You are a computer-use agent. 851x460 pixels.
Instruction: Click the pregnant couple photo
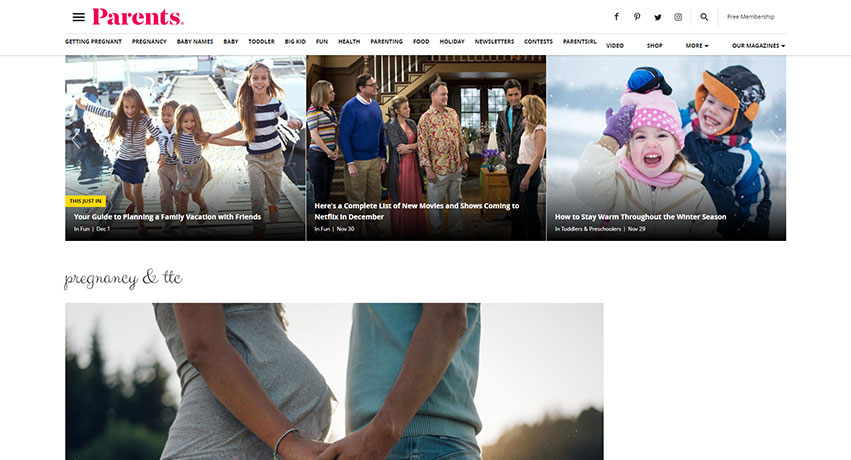tap(334, 380)
